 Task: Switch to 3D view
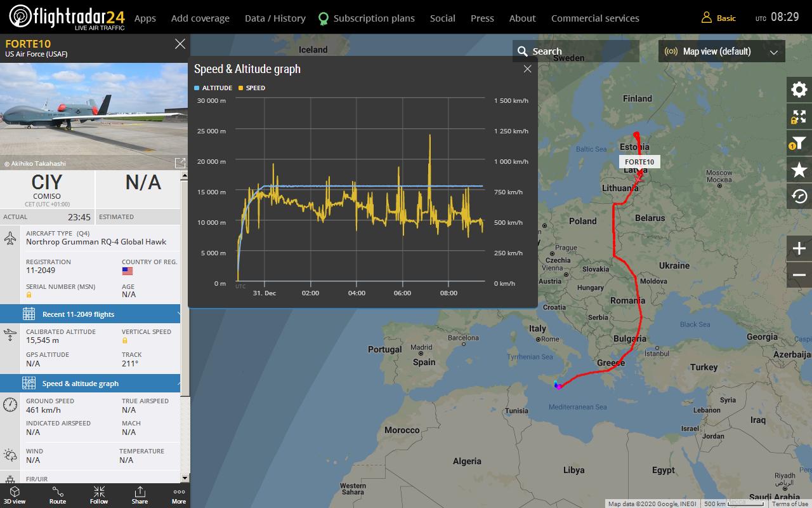(15, 495)
